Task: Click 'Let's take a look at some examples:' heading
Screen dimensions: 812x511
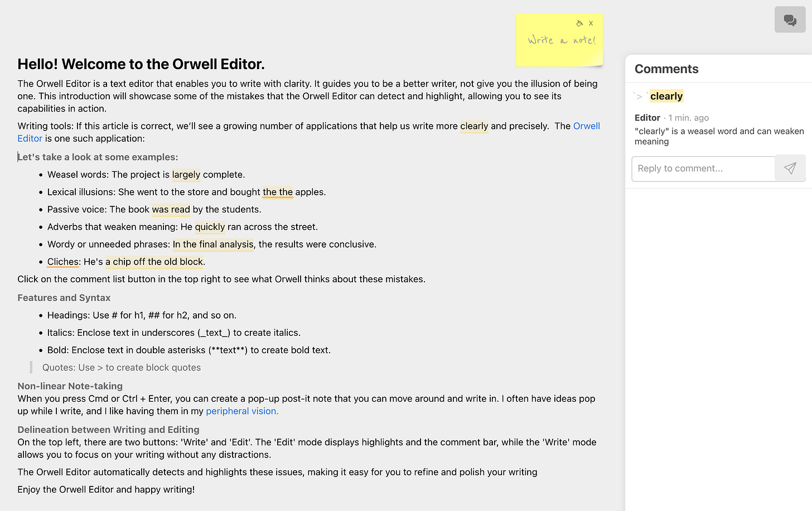Action: tap(98, 157)
